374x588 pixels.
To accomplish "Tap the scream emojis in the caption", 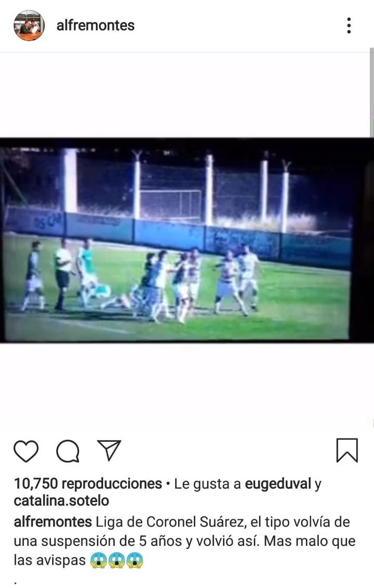I will click(x=116, y=560).
